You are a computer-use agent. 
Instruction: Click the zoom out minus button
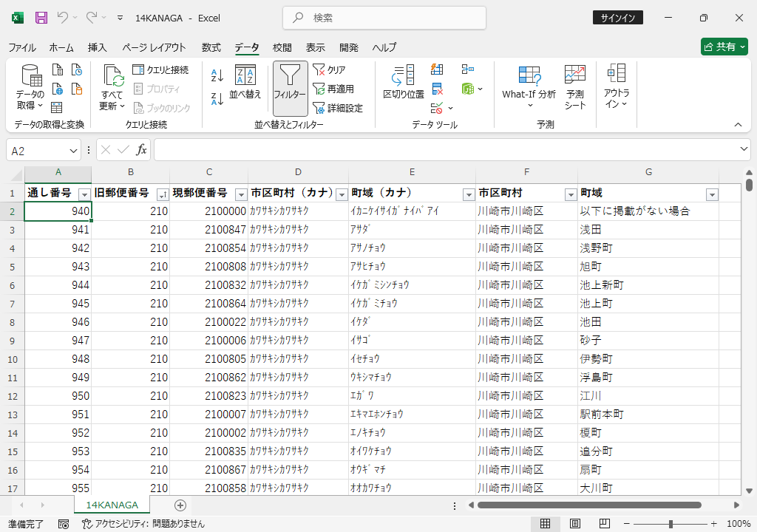627,524
